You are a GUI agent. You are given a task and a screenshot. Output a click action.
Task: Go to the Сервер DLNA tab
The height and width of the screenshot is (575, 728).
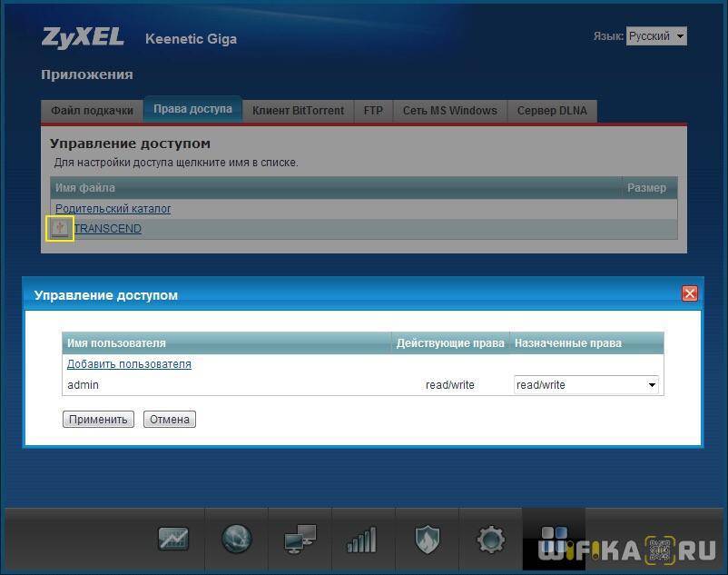552,111
